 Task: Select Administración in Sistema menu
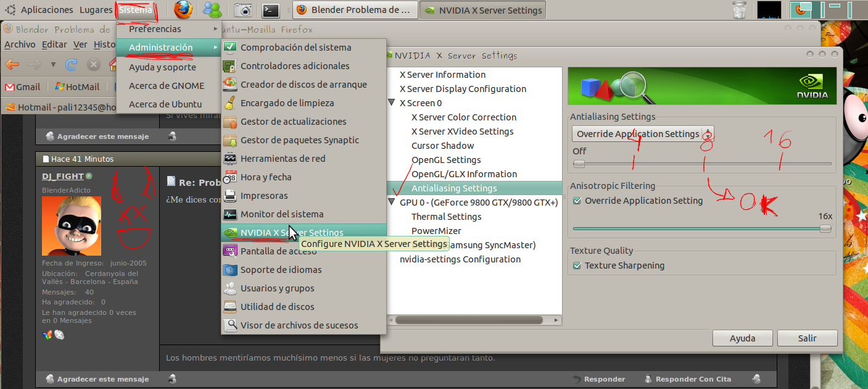pos(168,48)
